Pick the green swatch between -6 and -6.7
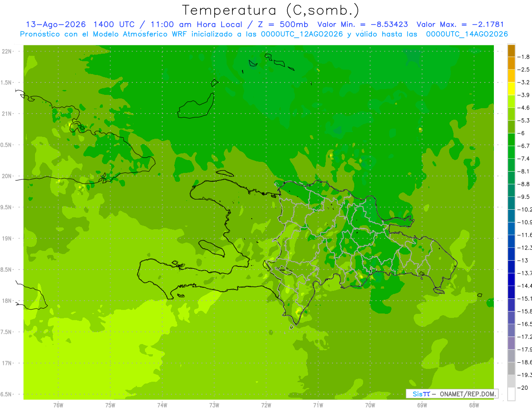 point(511,139)
